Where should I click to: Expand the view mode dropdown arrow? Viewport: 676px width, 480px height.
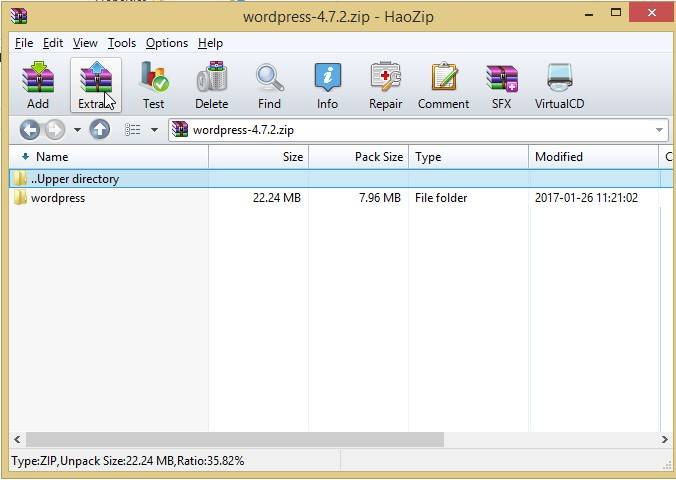154,130
